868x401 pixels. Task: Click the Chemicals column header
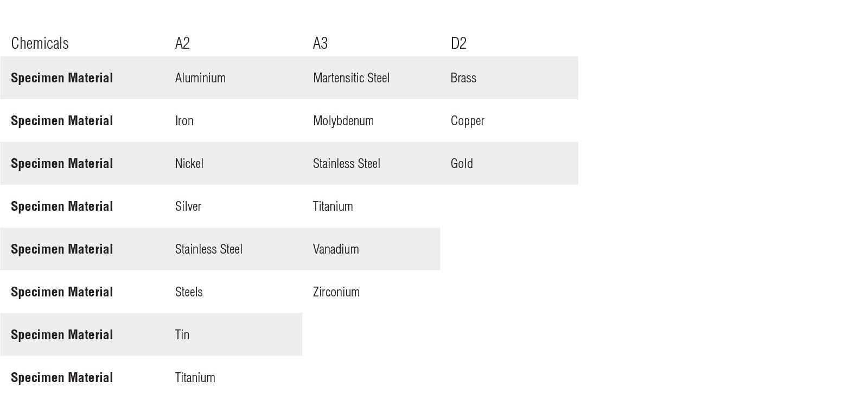point(40,43)
